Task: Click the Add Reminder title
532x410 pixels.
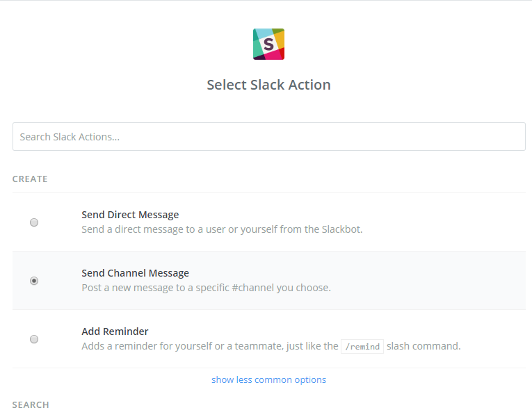Action: point(115,331)
